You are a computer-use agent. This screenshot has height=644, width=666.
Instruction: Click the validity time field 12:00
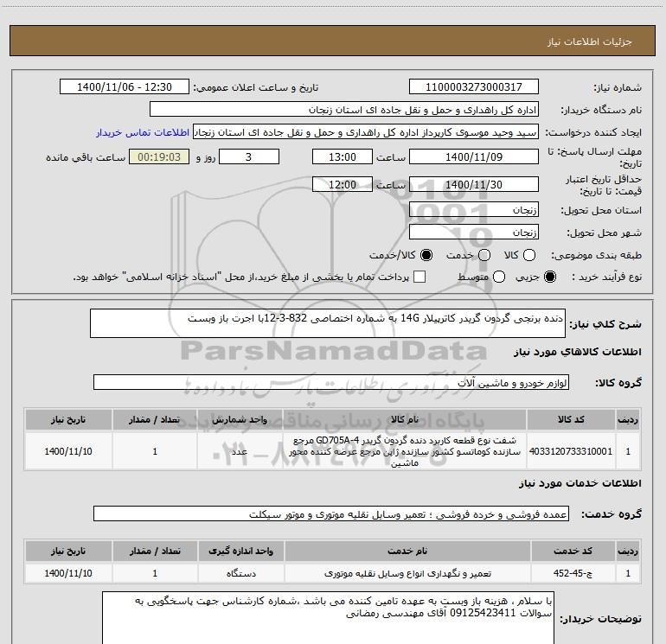click(343, 184)
